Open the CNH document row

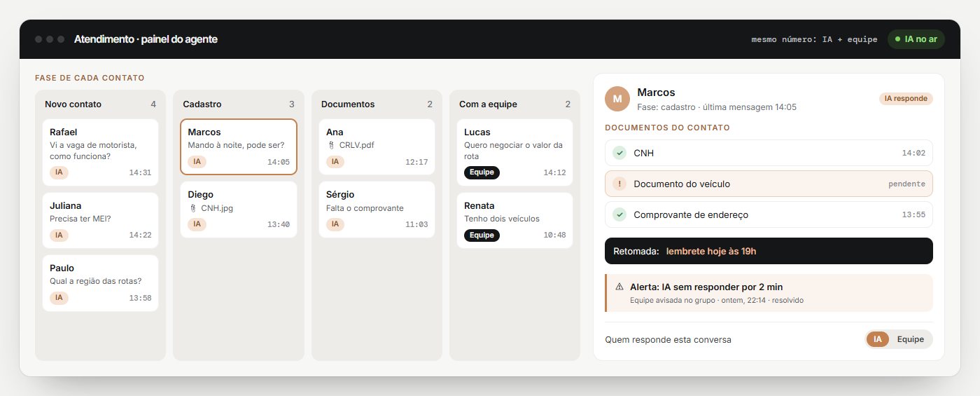[769, 153]
